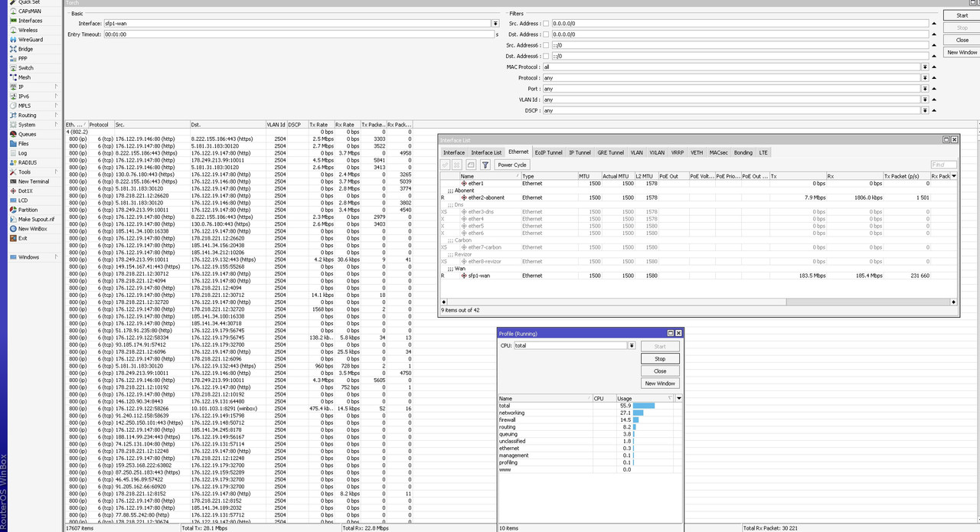Enable the Dst. Address filter checkbox
980x532 pixels.
pos(546,34)
